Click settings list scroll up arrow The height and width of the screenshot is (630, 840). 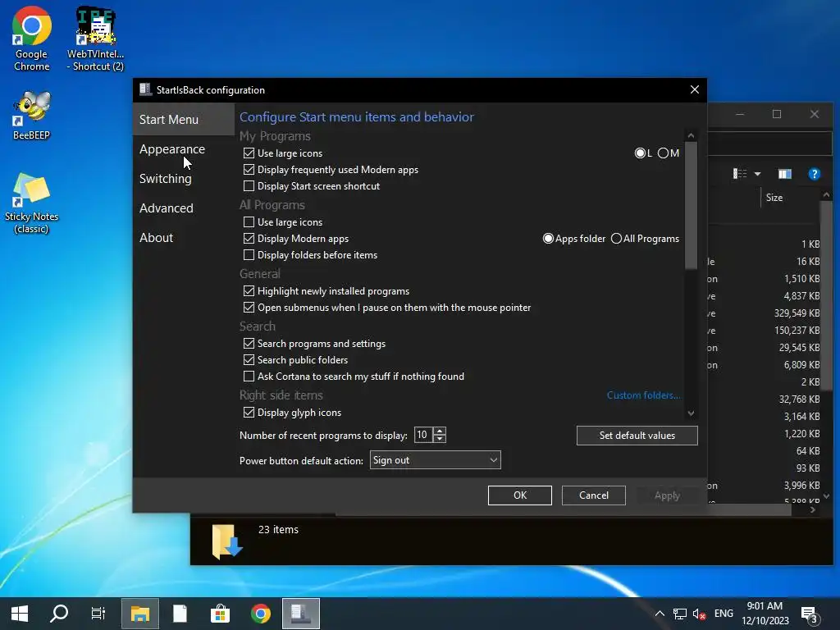pyautogui.click(x=691, y=136)
